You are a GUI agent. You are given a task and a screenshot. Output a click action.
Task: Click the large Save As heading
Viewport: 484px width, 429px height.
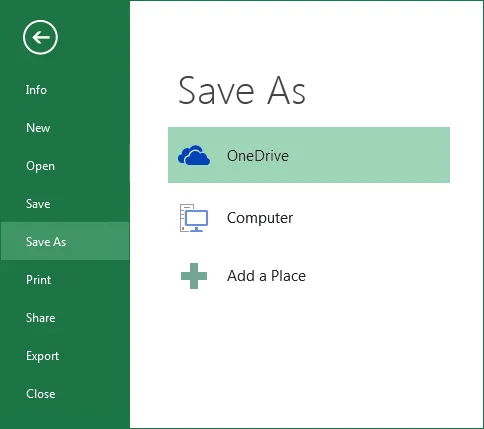coord(242,90)
